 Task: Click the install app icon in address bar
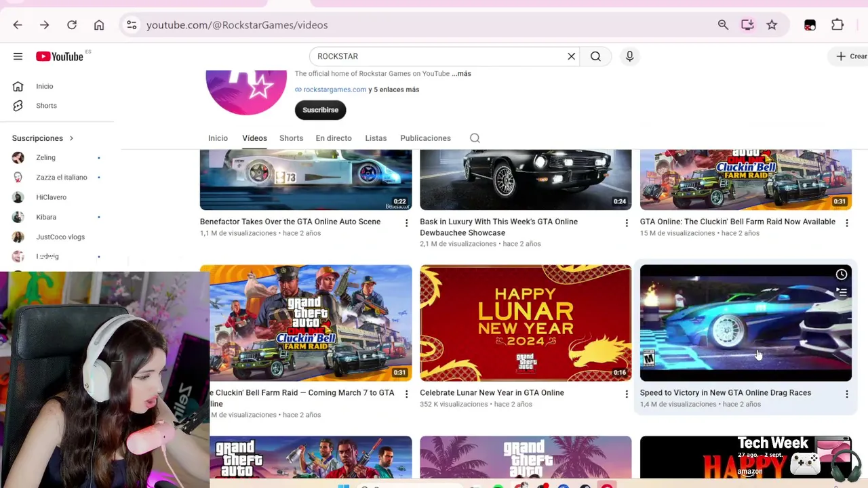(x=747, y=25)
